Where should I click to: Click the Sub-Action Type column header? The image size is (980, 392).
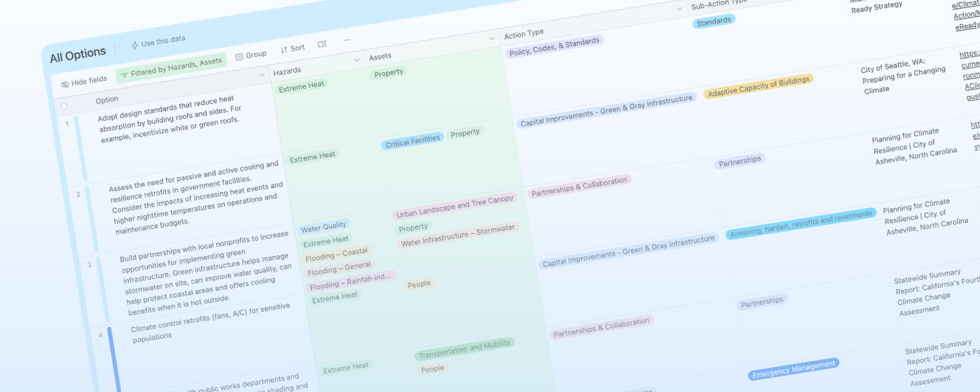(719, 4)
